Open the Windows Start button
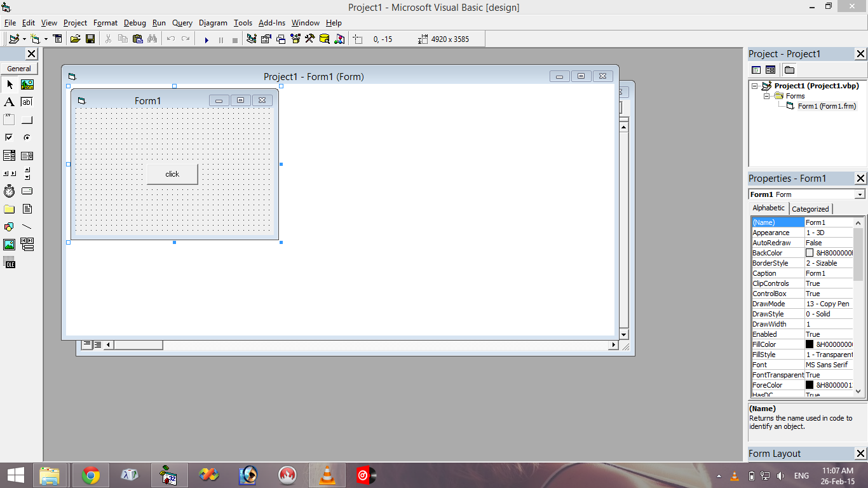Image resolution: width=868 pixels, height=488 pixels. tap(16, 475)
